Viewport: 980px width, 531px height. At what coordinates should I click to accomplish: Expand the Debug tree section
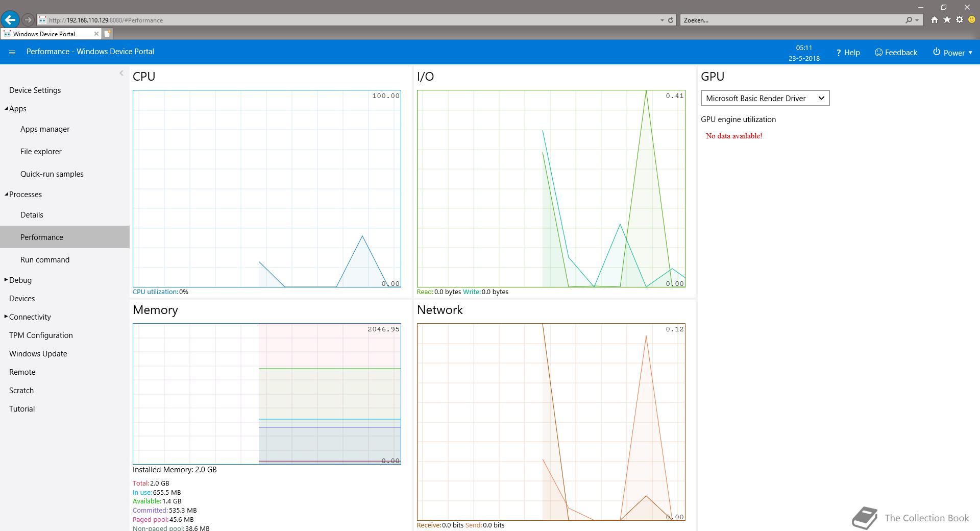(x=6, y=280)
